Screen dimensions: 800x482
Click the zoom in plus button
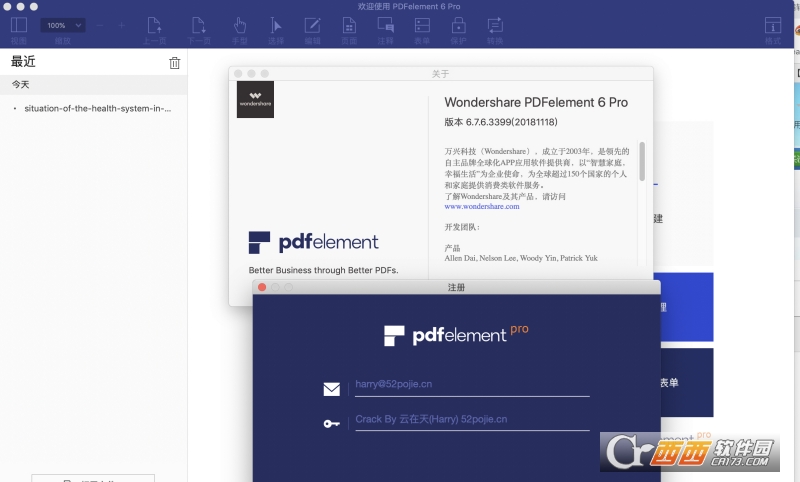(121, 25)
